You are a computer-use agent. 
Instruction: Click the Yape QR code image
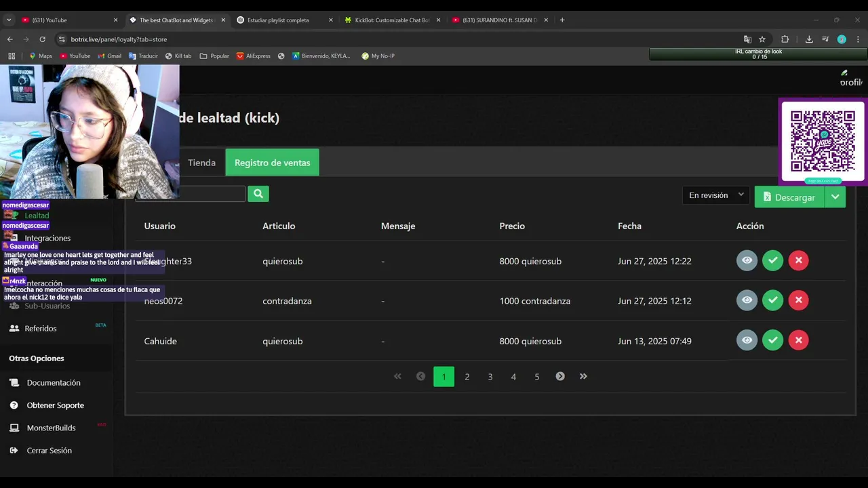pyautogui.click(x=823, y=141)
